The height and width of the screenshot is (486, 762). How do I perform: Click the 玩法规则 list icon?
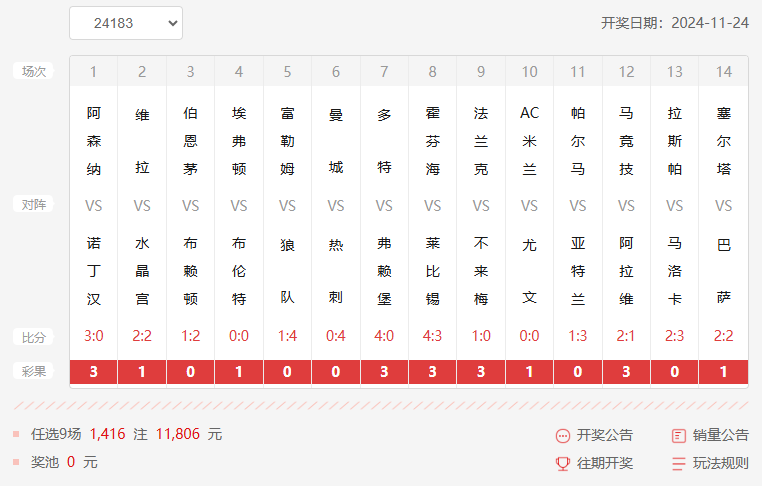[678, 464]
